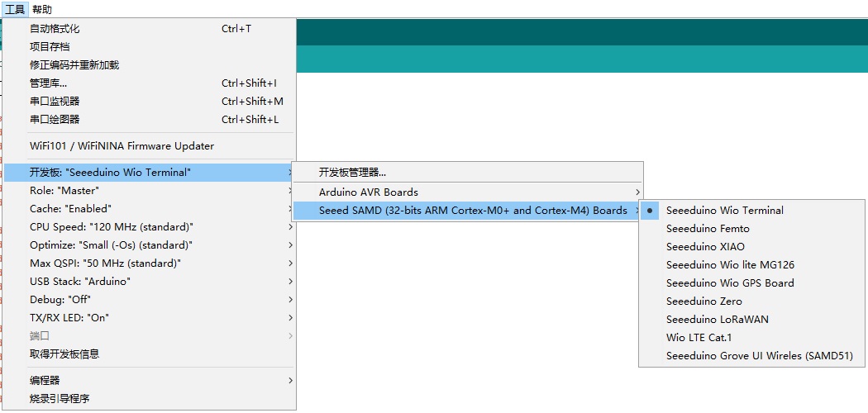Screen dimensions: 868x413
Task: Expand Optimize: Small (-Os) submenu
Action: [150, 245]
